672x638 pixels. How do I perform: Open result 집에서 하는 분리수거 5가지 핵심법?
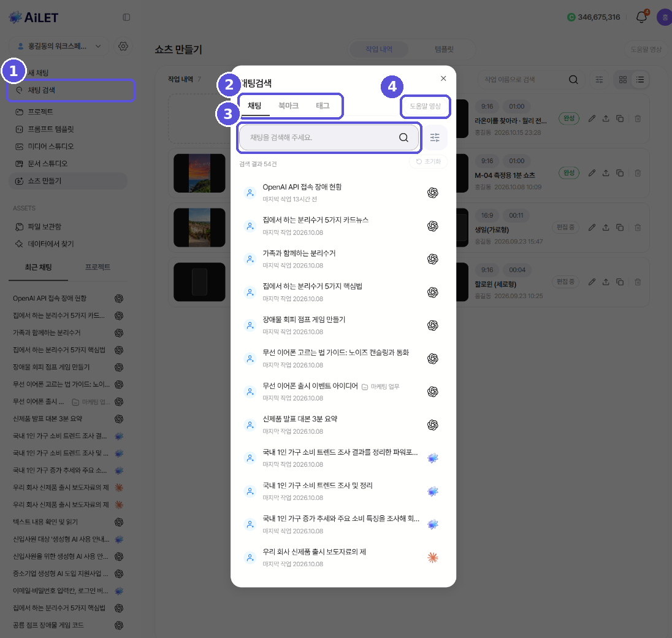coord(343,292)
